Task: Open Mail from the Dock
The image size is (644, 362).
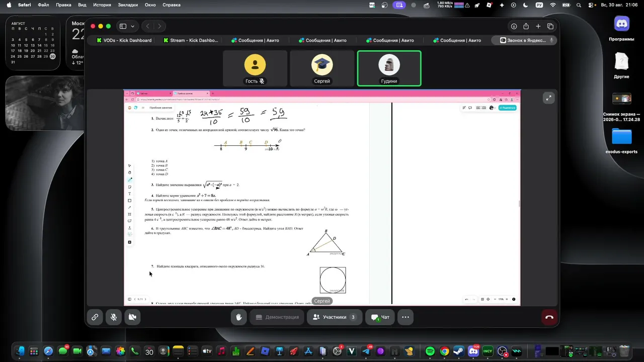Action: click(x=106, y=351)
